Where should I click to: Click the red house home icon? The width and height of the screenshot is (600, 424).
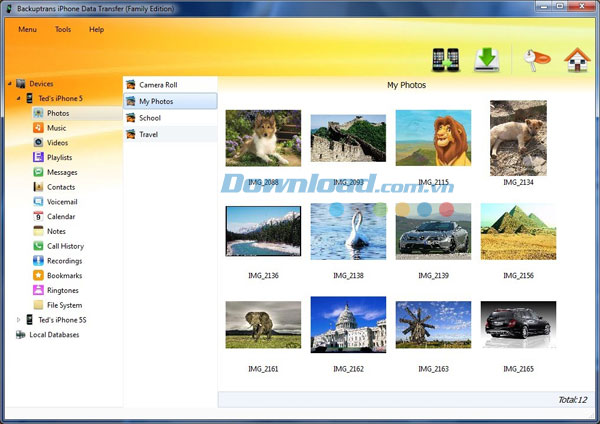click(x=575, y=60)
